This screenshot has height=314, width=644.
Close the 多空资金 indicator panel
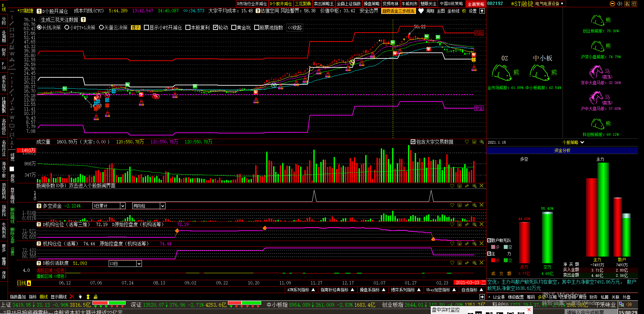click(482, 205)
